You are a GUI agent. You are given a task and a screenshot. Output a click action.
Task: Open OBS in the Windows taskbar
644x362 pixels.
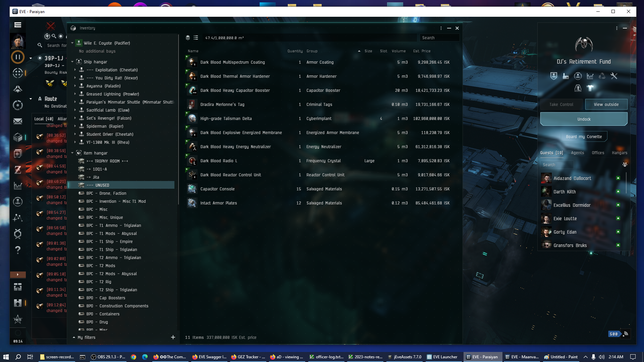tap(108, 357)
